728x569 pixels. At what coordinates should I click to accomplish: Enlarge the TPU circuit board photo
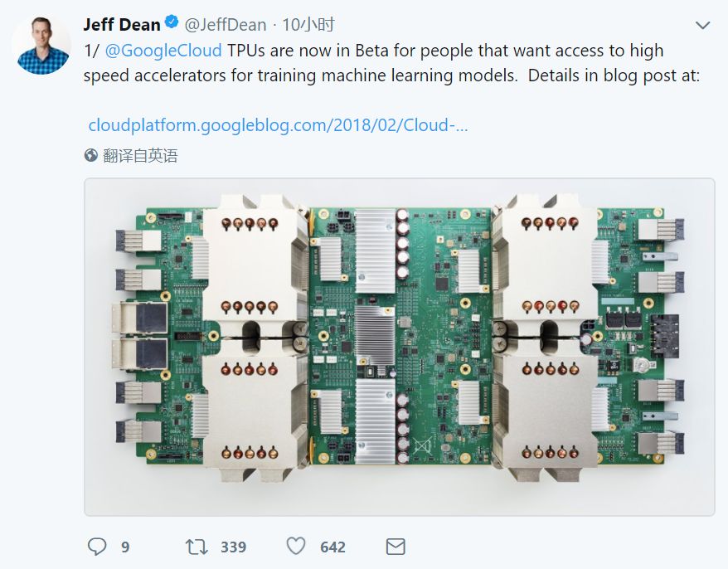399,347
